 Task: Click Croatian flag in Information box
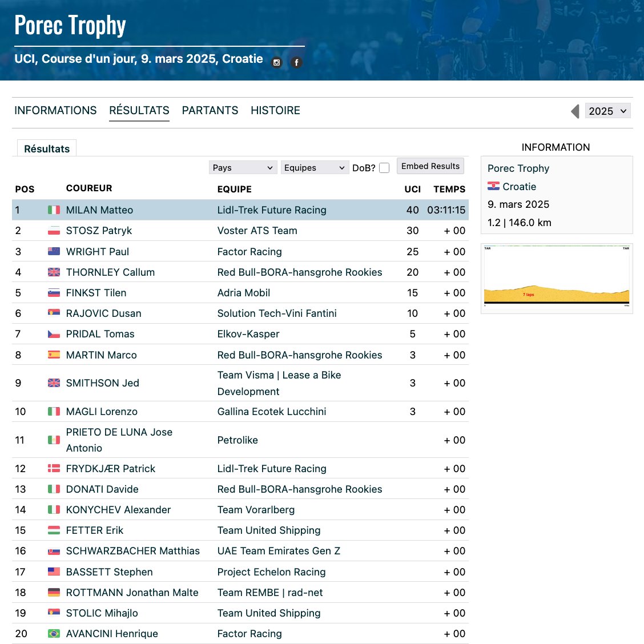tap(493, 186)
